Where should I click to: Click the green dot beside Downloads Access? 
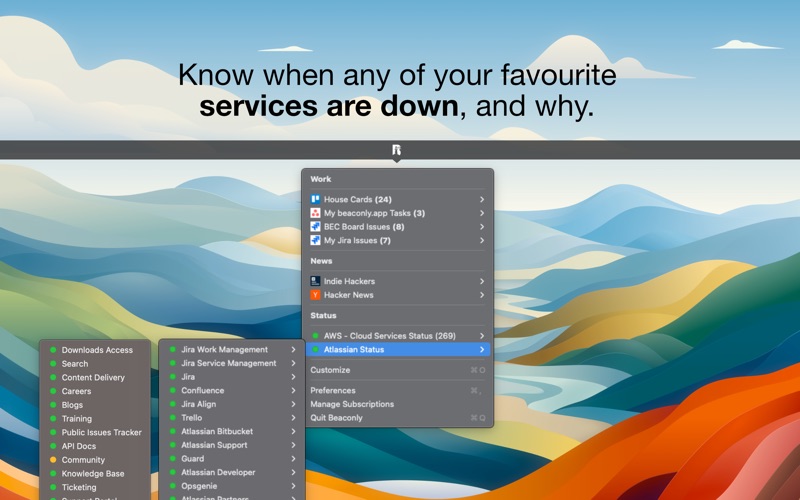click(53, 350)
